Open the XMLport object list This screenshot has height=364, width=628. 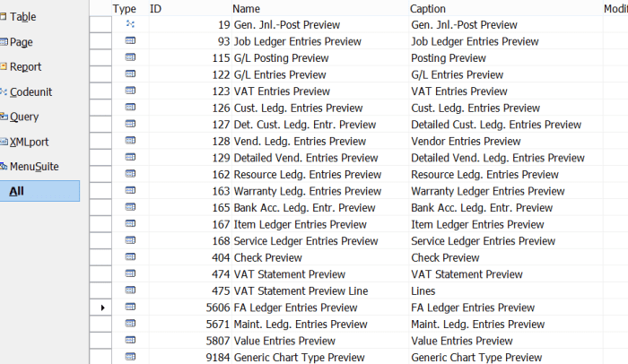[30, 142]
